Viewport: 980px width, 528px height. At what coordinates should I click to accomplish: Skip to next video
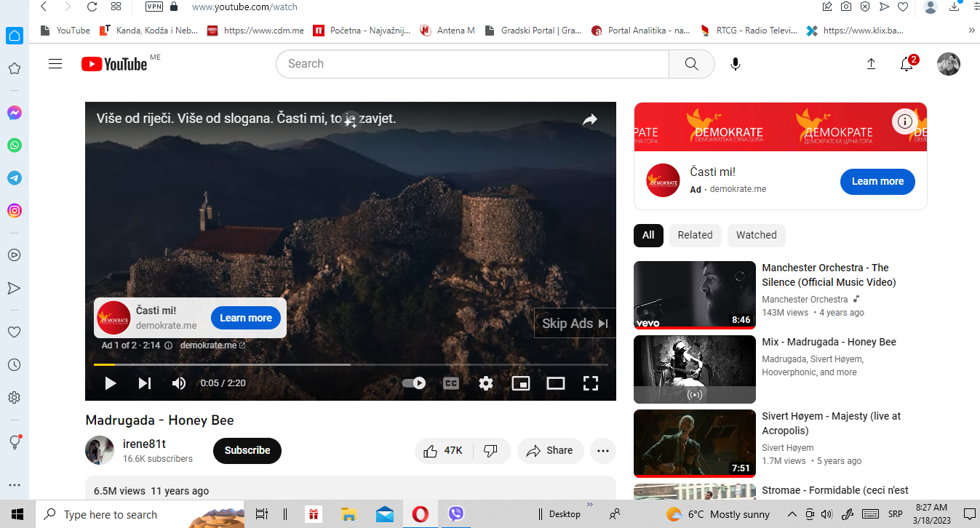click(145, 383)
